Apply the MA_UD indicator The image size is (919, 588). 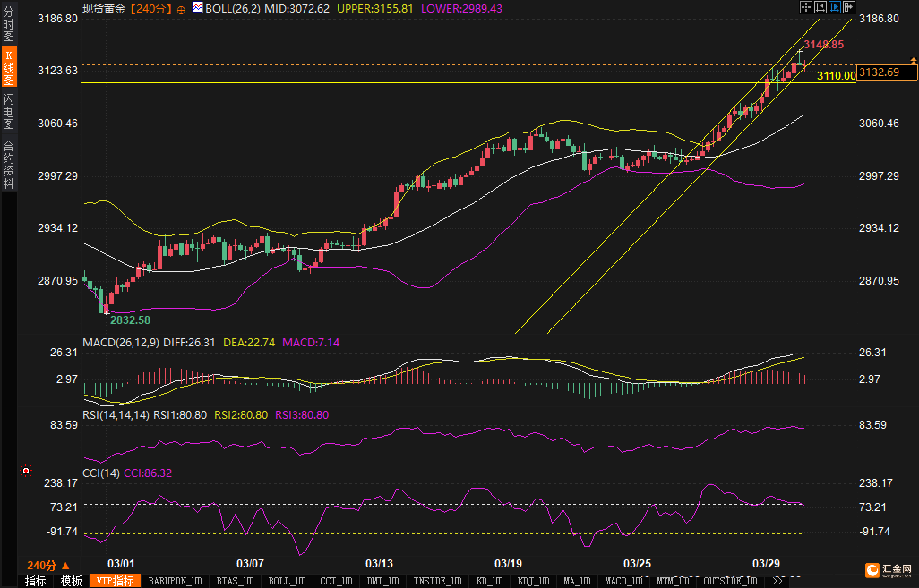(577, 581)
